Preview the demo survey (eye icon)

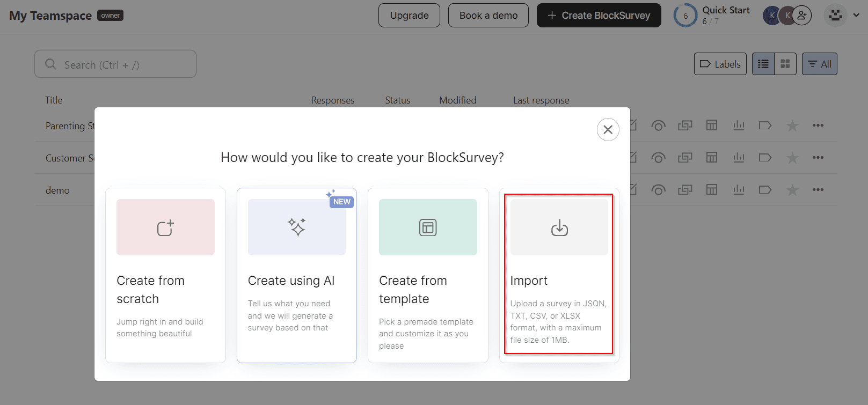658,190
